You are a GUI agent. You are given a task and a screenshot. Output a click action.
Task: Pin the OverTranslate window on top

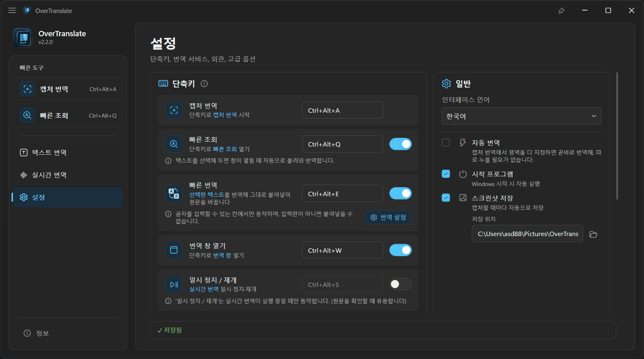pyautogui.click(x=561, y=11)
